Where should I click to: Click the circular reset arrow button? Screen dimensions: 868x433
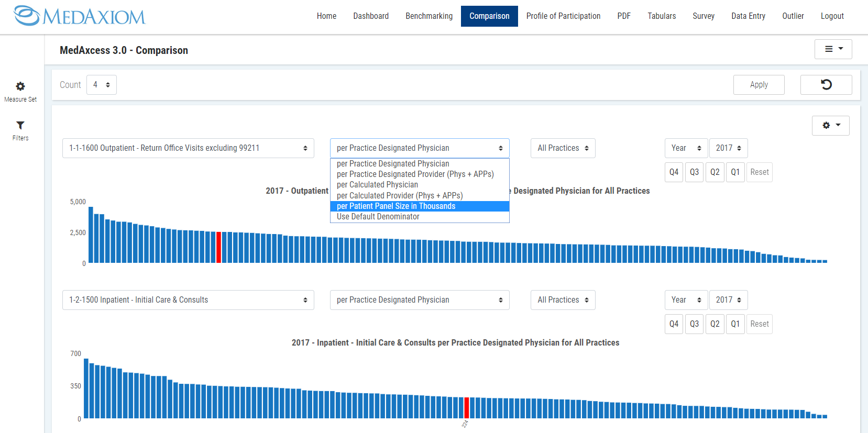click(x=826, y=85)
